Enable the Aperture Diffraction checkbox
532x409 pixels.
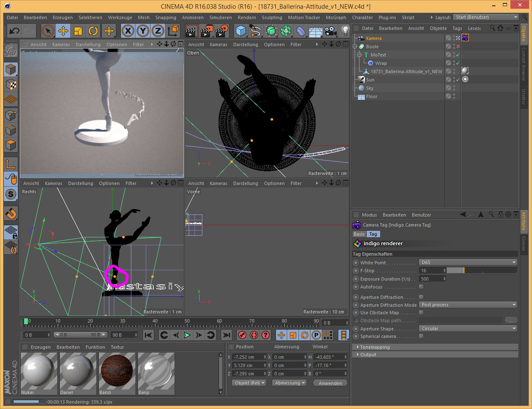(421, 297)
